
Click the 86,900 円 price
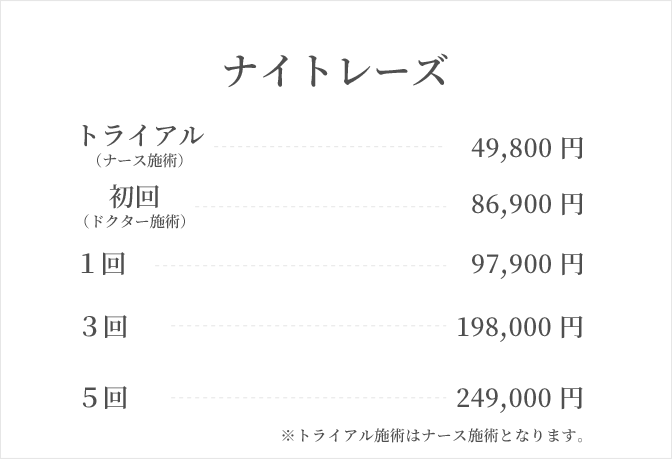(526, 206)
